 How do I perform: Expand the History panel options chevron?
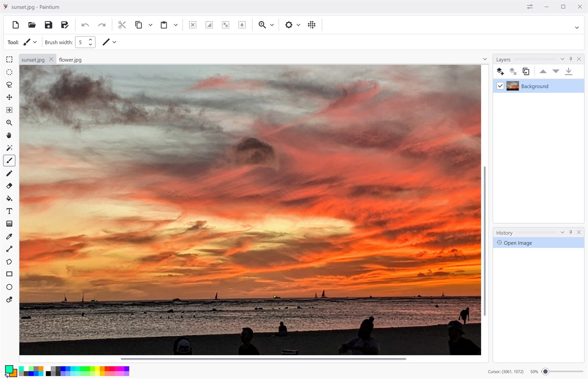(562, 233)
